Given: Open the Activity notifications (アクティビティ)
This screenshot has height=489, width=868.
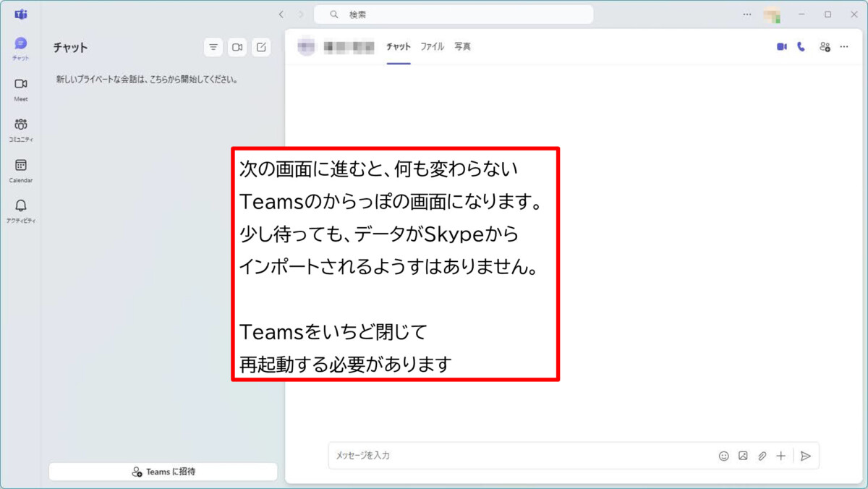Looking at the screenshot, I should [21, 211].
